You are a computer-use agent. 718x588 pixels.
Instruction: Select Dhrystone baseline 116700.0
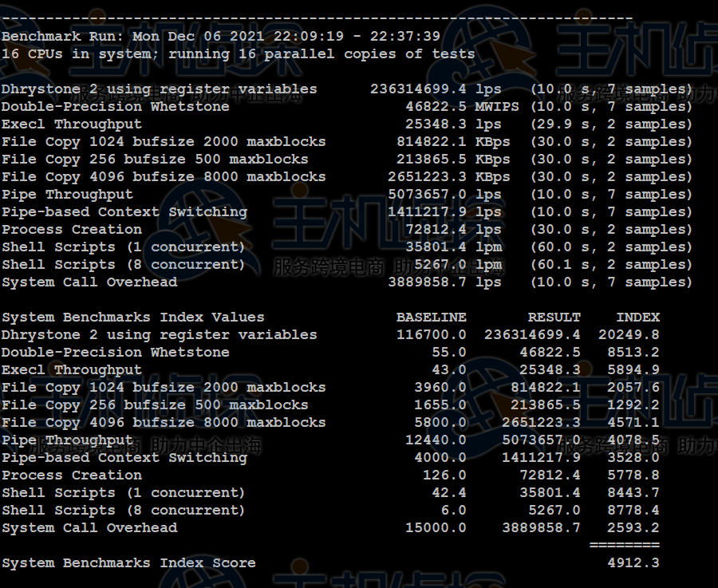(x=432, y=335)
